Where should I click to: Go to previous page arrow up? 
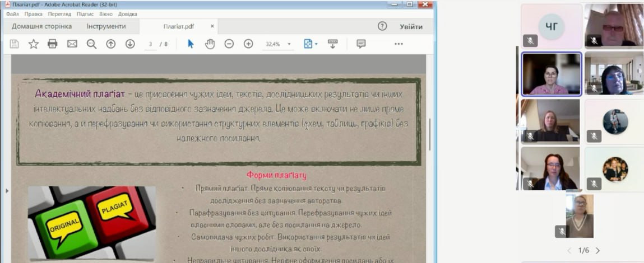[111, 44]
